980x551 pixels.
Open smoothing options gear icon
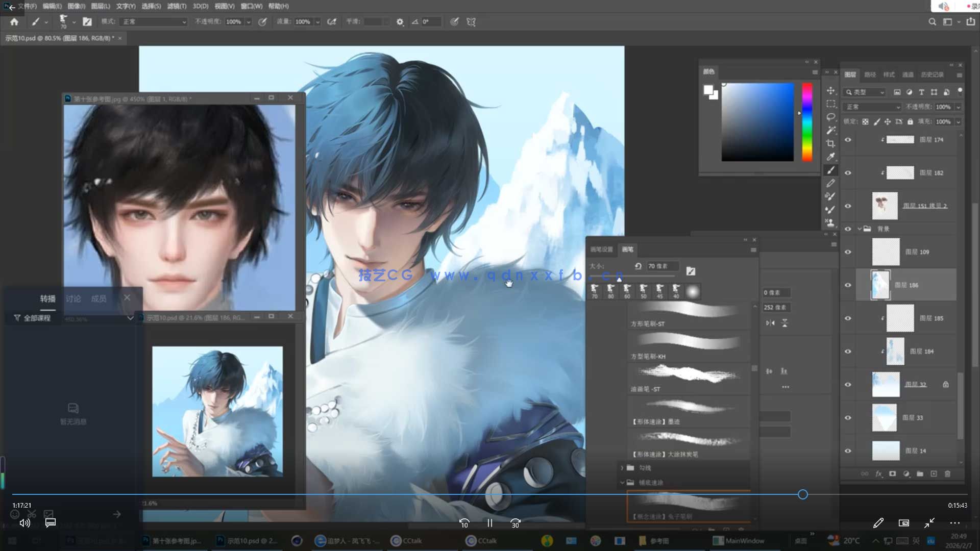[400, 22]
